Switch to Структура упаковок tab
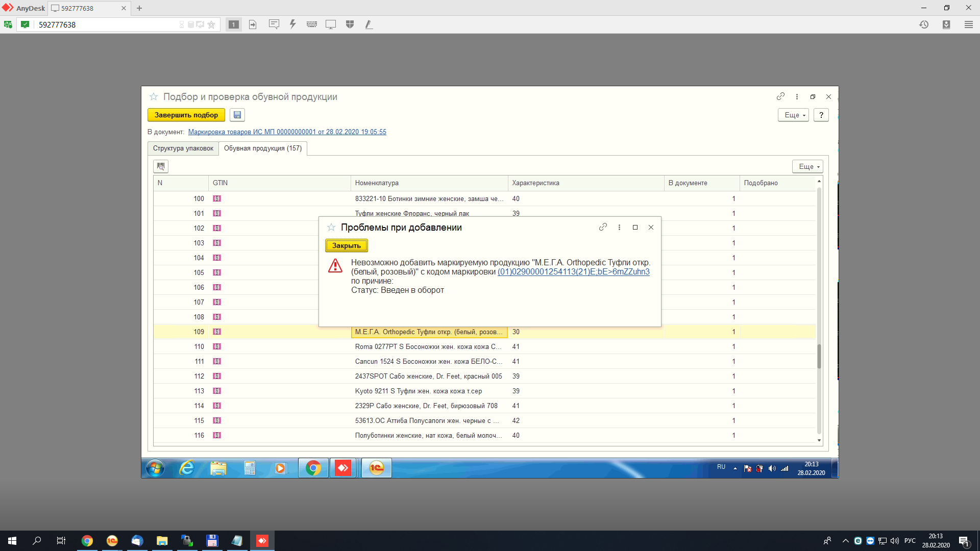The width and height of the screenshot is (980, 551). tap(183, 148)
